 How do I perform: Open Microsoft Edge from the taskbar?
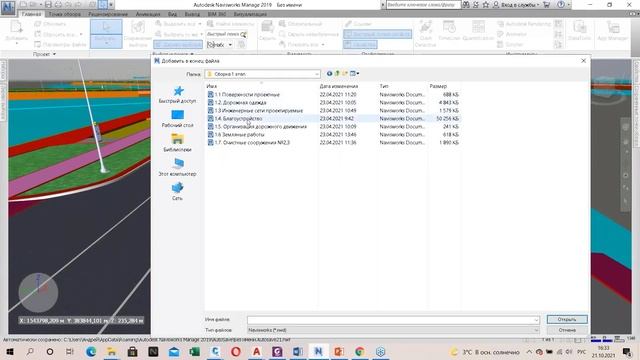click(x=91, y=351)
